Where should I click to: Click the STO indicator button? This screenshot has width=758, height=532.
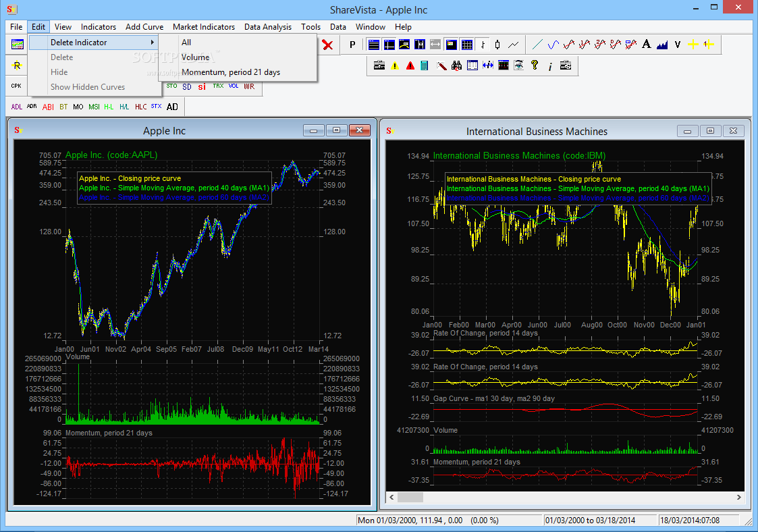click(x=171, y=86)
